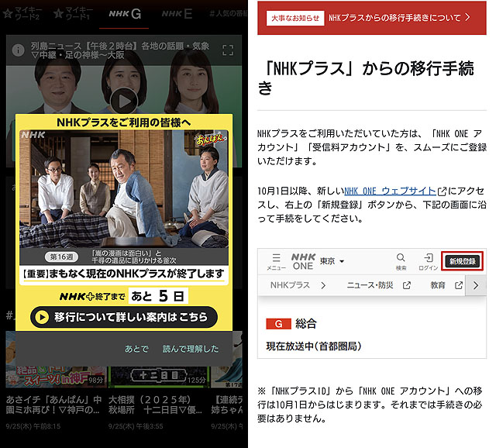Expand the video to fullscreen
The height and width of the screenshot is (448, 496).
click(228, 50)
